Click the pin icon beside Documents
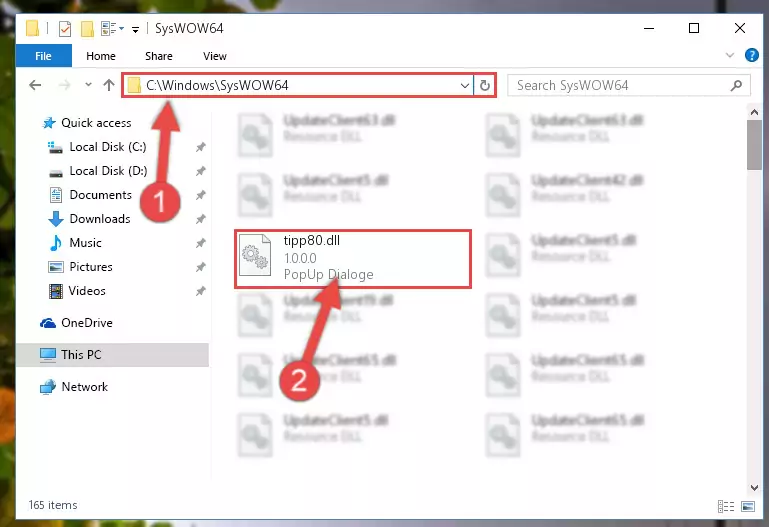769x527 pixels. click(x=201, y=195)
